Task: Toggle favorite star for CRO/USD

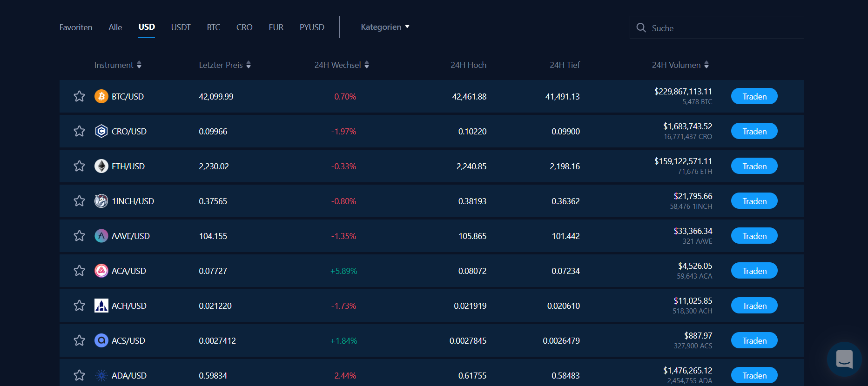Action: click(79, 131)
